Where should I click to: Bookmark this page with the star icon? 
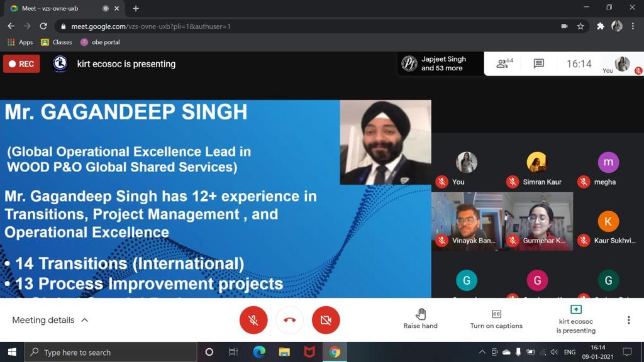(x=580, y=26)
